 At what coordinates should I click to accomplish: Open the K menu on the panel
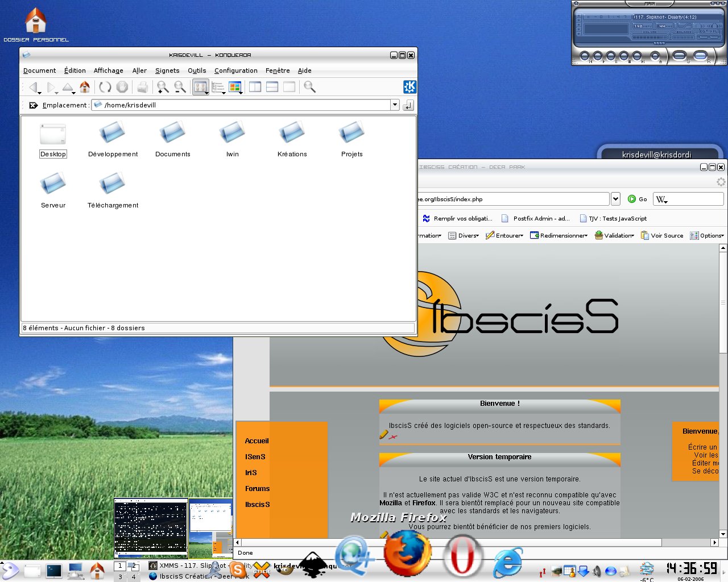tap(10, 570)
